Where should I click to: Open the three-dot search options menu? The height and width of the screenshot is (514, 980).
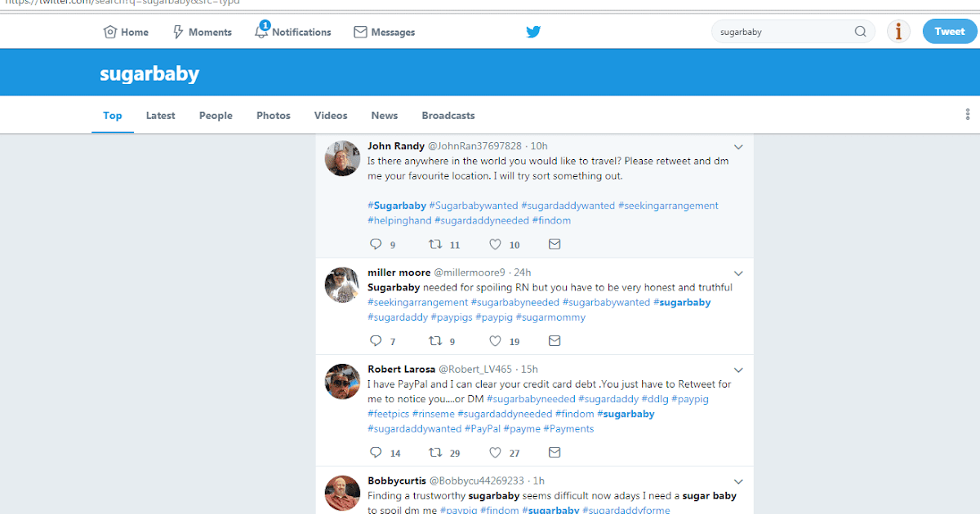pyautogui.click(x=968, y=115)
